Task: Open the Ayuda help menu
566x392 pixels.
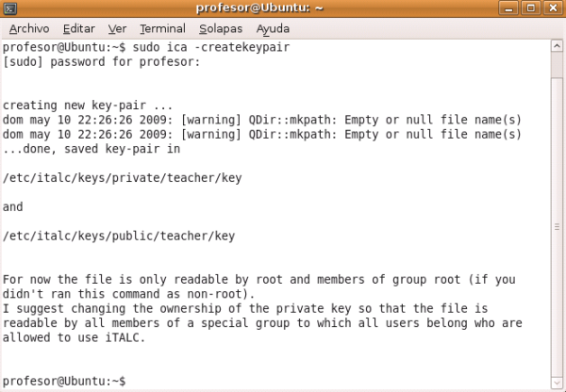Action: (x=273, y=28)
